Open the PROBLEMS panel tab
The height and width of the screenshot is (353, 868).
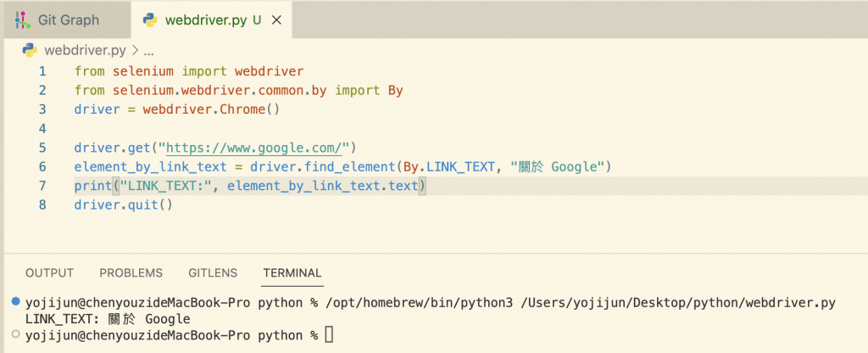point(131,272)
